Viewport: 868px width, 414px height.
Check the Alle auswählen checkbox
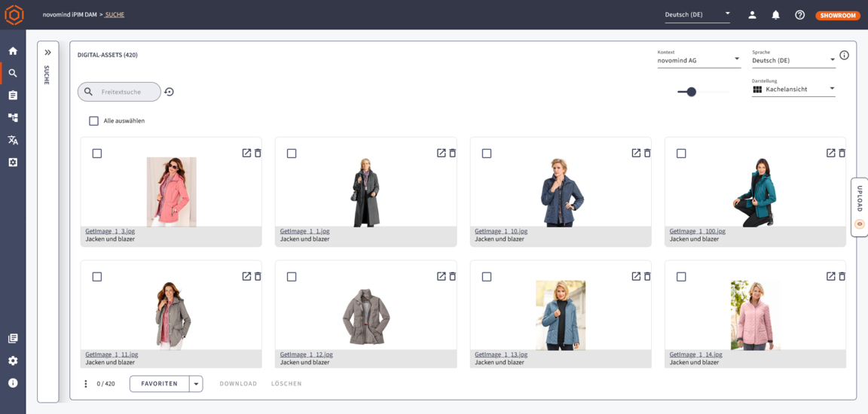[x=94, y=120]
